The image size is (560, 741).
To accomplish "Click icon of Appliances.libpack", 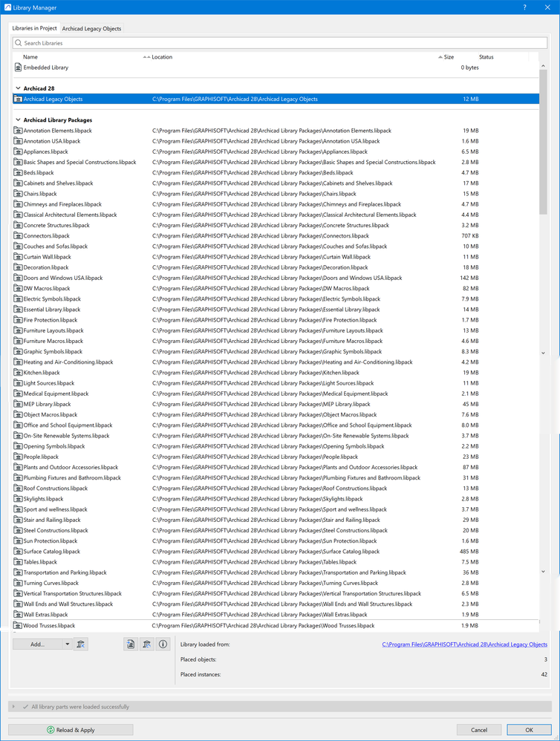I will pos(19,151).
